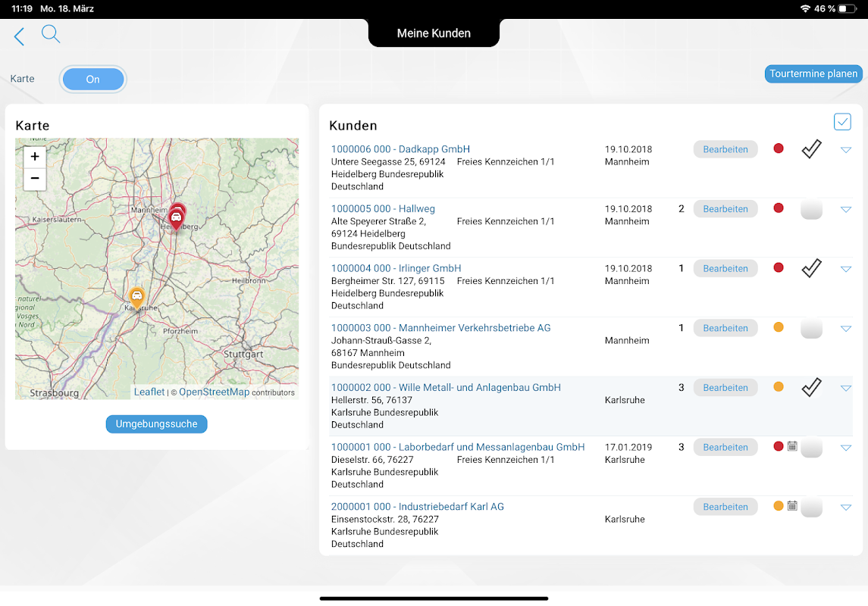Viewport: 868px width, 606px height.
Task: Click the Umgebungssuche button
Action: pos(157,424)
